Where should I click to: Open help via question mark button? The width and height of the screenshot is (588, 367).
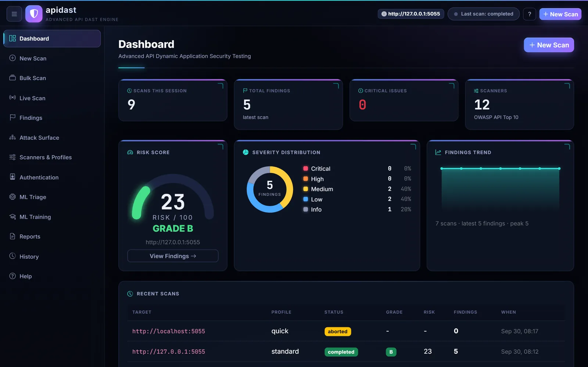point(530,14)
